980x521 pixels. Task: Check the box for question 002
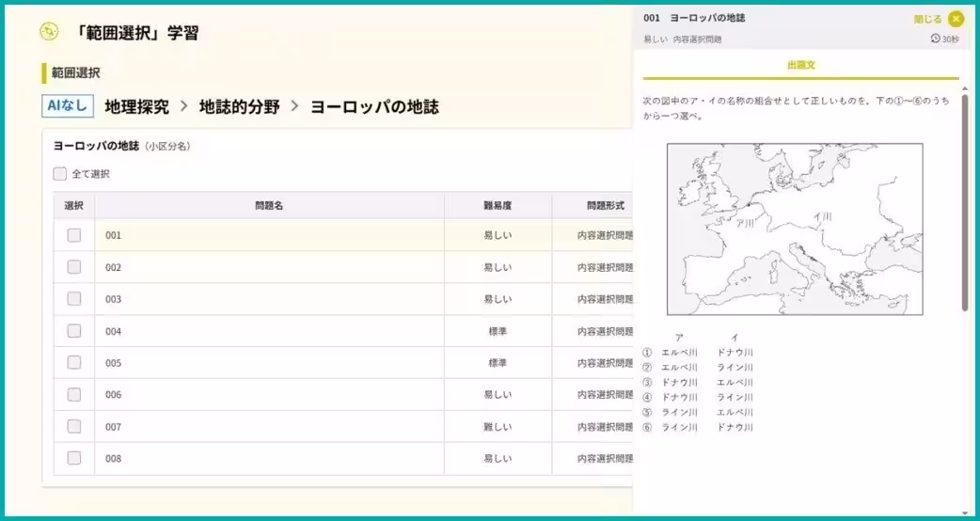pyautogui.click(x=74, y=267)
